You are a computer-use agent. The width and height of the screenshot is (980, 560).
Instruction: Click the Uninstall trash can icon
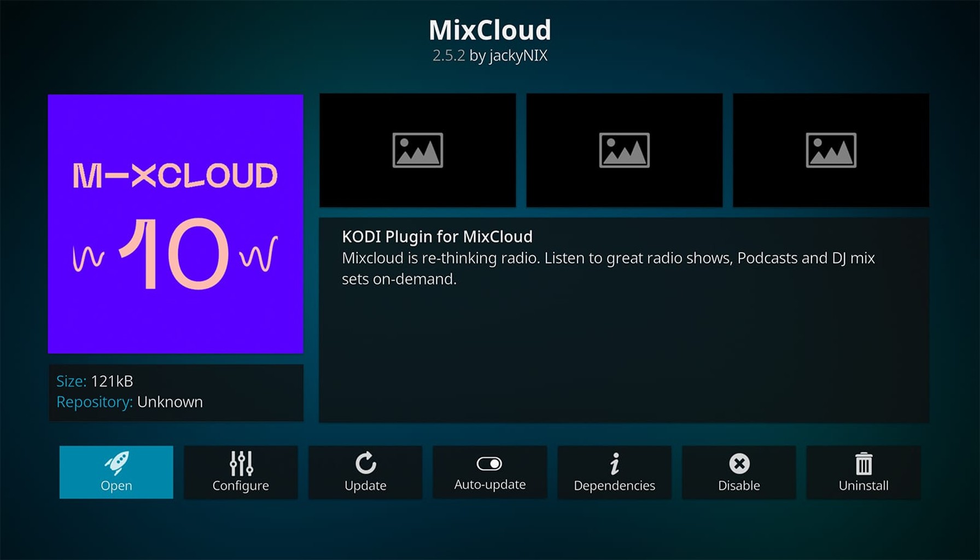click(x=864, y=464)
